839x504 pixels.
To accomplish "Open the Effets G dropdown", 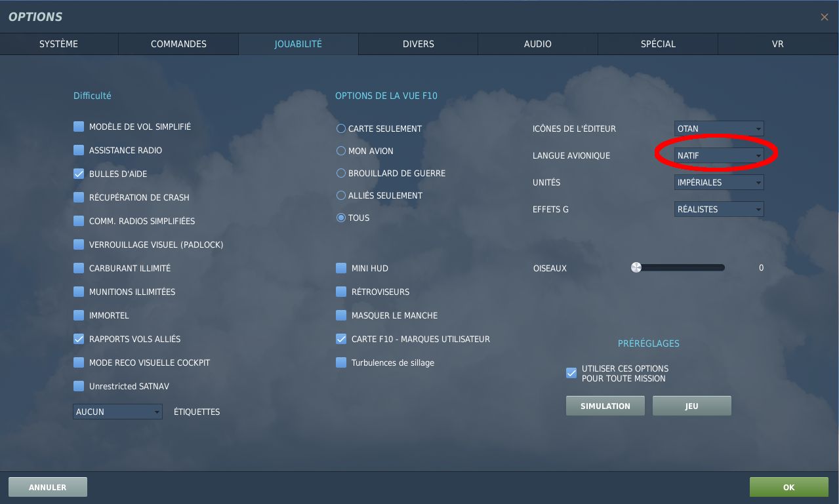I will click(718, 209).
